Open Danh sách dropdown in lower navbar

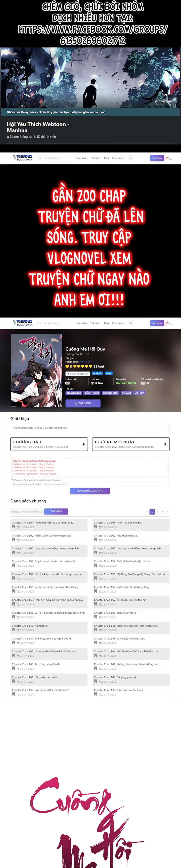82,323
